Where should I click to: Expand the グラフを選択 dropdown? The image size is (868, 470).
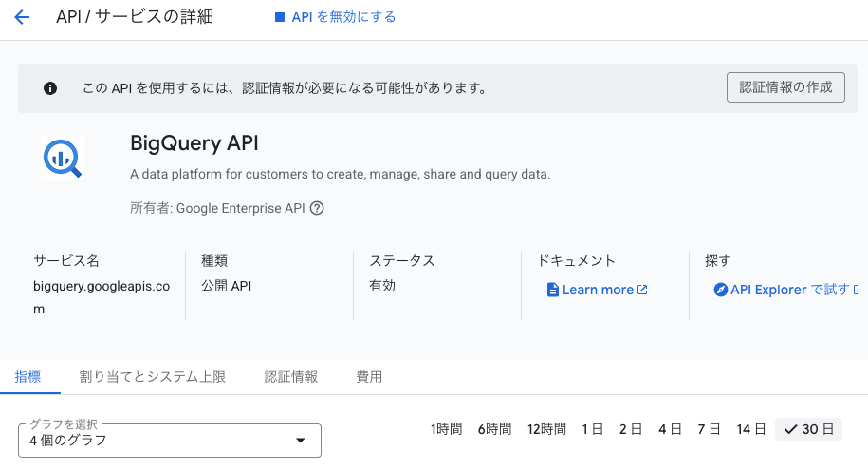point(170,441)
